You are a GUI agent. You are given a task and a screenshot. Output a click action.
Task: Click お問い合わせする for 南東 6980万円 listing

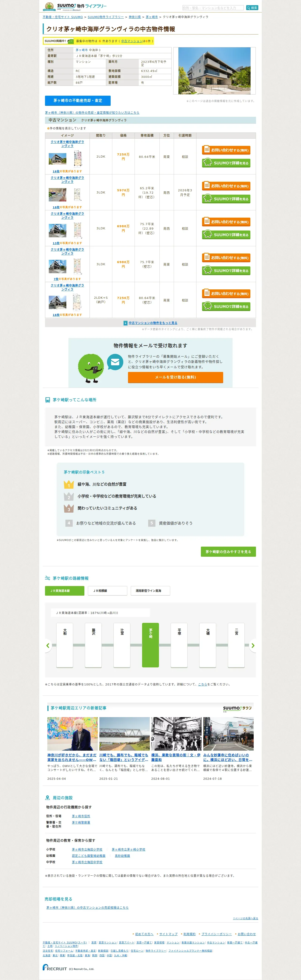[226, 257]
